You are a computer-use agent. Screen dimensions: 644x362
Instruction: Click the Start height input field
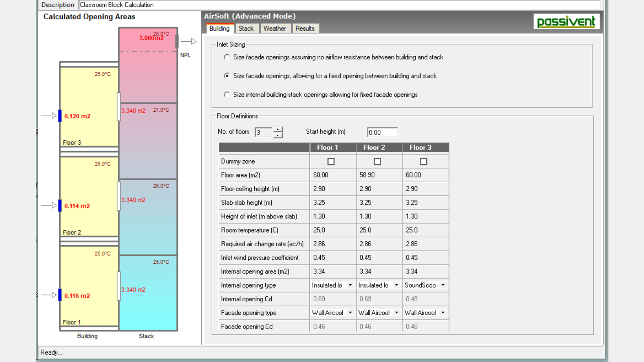click(382, 132)
